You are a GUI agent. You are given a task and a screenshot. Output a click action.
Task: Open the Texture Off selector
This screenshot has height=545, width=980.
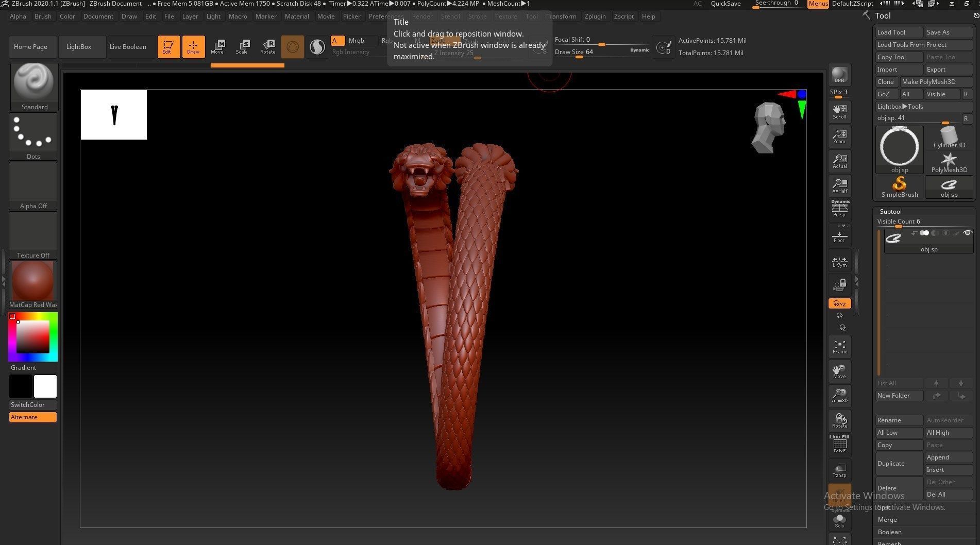click(33, 235)
